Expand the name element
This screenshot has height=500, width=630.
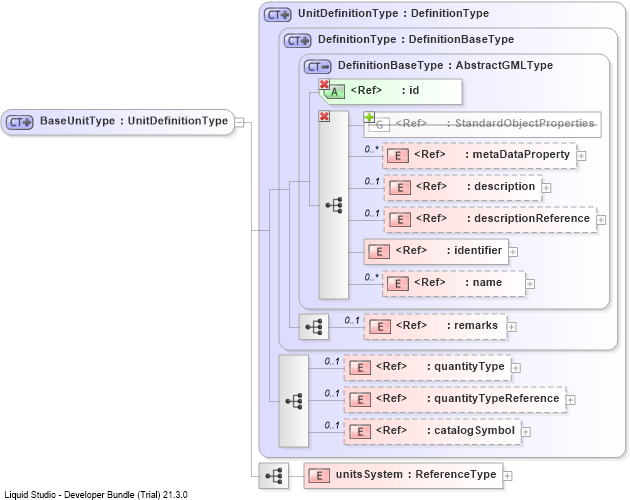pos(530,284)
